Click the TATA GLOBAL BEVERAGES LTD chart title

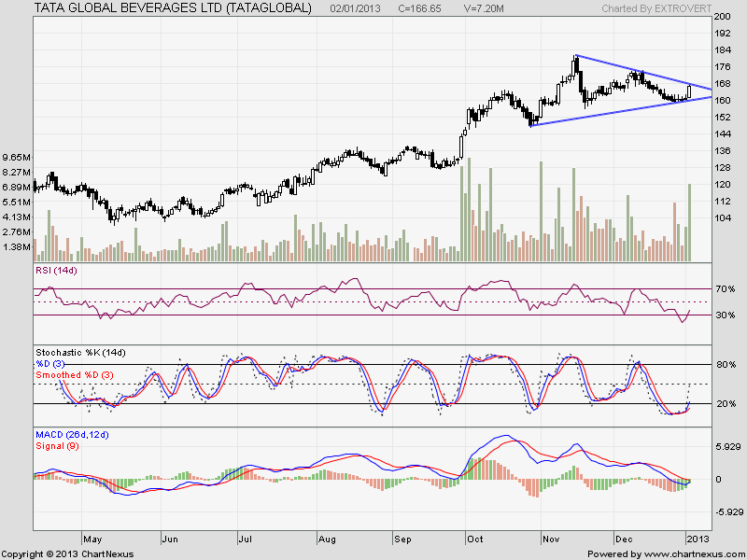[x=174, y=7]
